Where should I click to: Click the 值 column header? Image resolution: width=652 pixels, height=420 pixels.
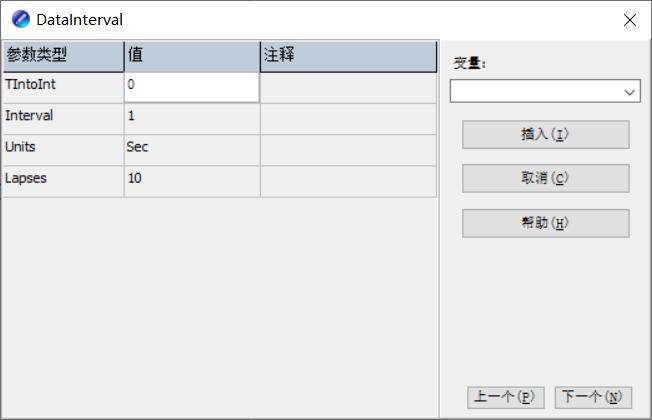click(191, 56)
